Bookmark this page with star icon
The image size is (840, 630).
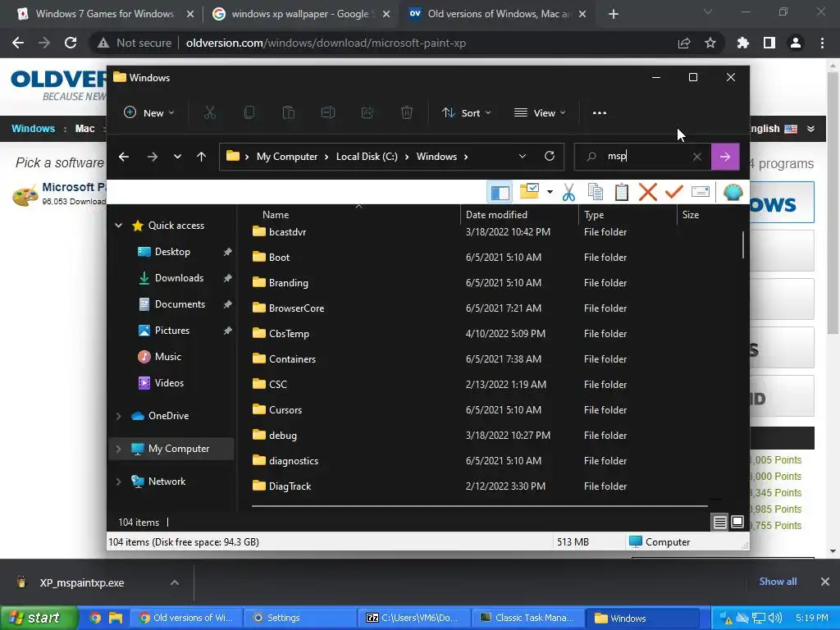coord(710,43)
